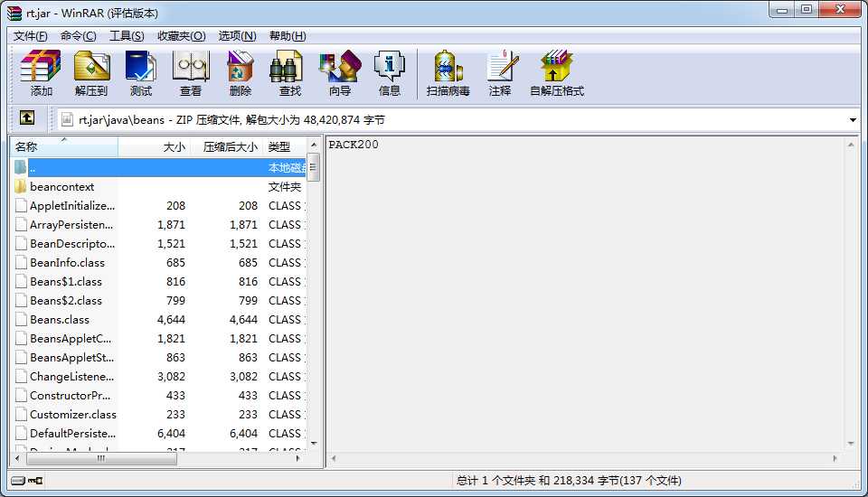Select Beans$2.class file
This screenshot has width=868, height=497.
159,301
